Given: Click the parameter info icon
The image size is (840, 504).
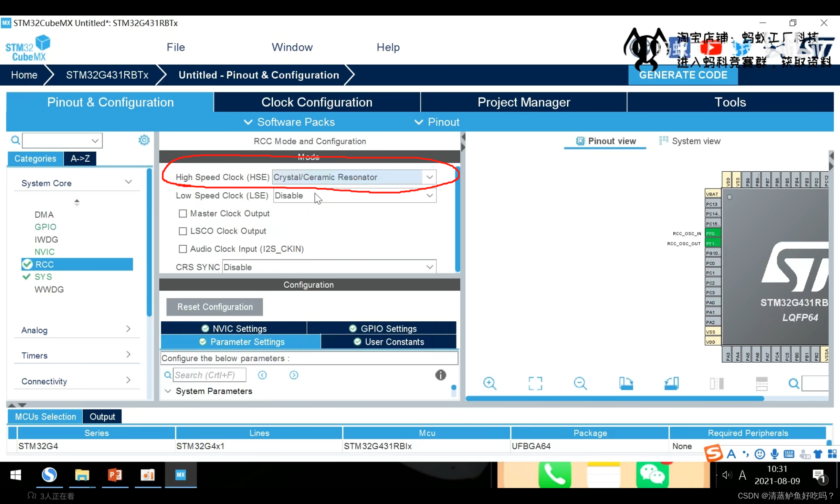Looking at the screenshot, I should (x=440, y=375).
